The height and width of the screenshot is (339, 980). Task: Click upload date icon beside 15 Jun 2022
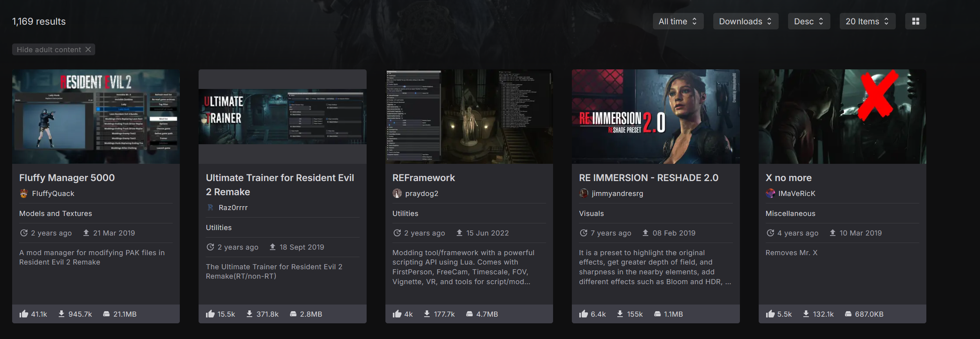tap(459, 233)
